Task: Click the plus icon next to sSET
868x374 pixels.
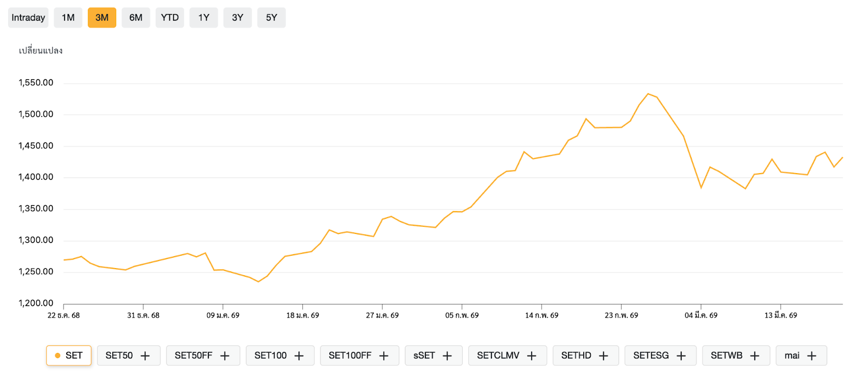Action: tap(447, 356)
